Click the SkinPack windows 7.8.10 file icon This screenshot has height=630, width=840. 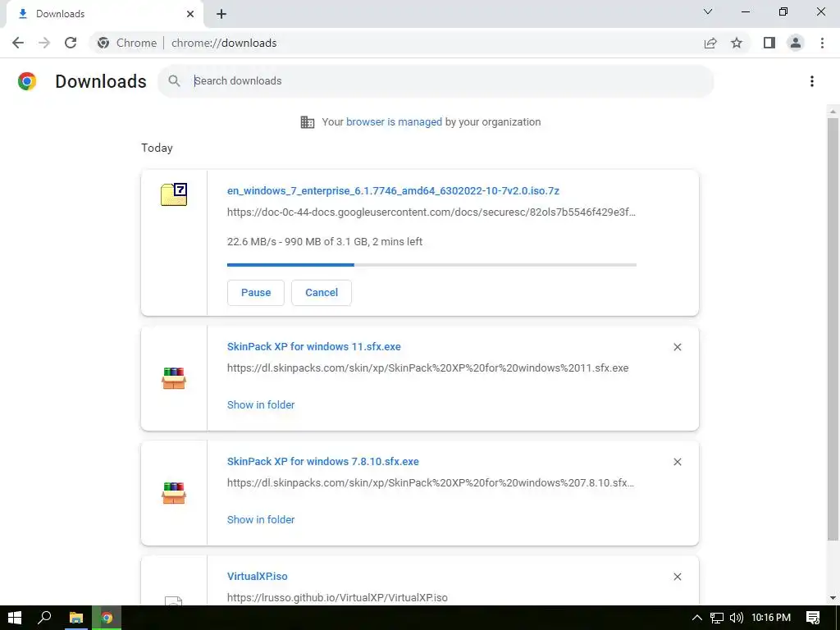click(174, 493)
